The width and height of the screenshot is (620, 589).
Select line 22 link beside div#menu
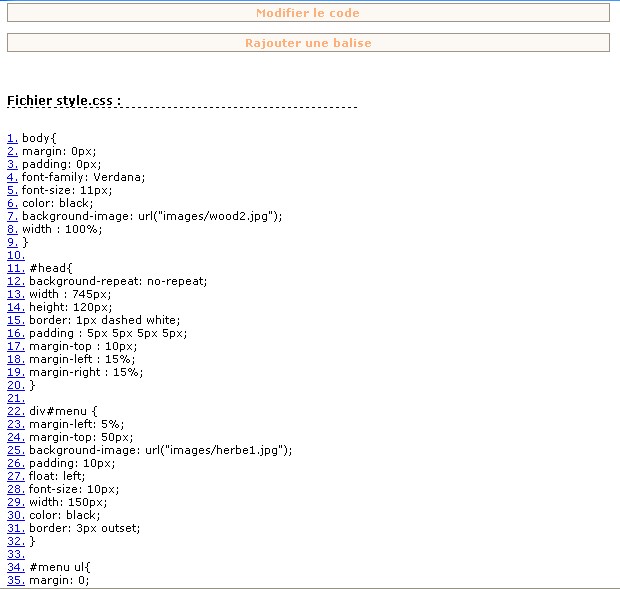tap(15, 411)
